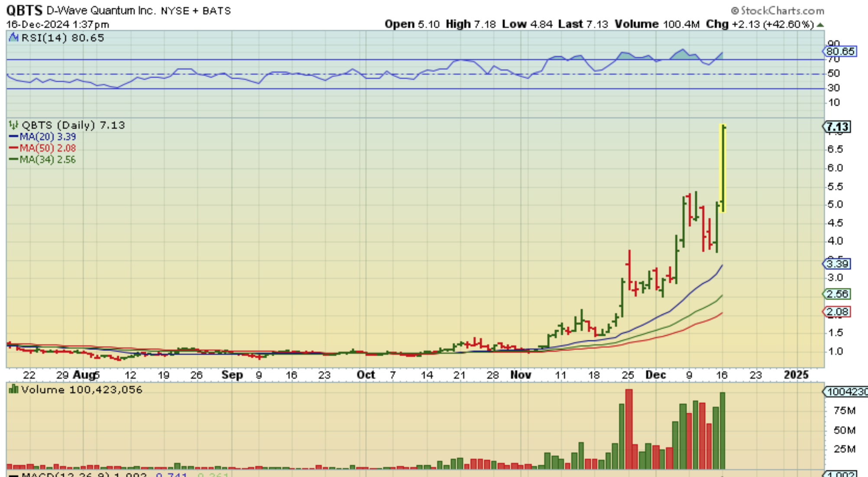Click the QBTS ticker symbol heading

(24, 10)
